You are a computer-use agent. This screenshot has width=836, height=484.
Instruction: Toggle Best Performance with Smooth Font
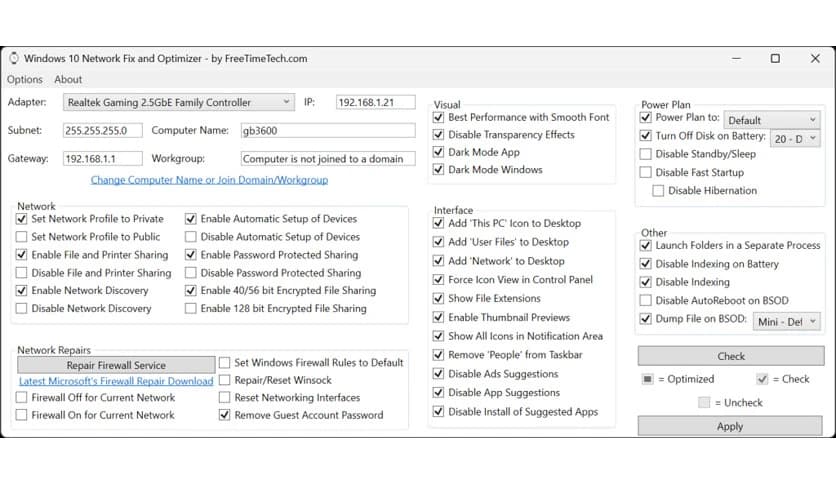click(x=439, y=117)
